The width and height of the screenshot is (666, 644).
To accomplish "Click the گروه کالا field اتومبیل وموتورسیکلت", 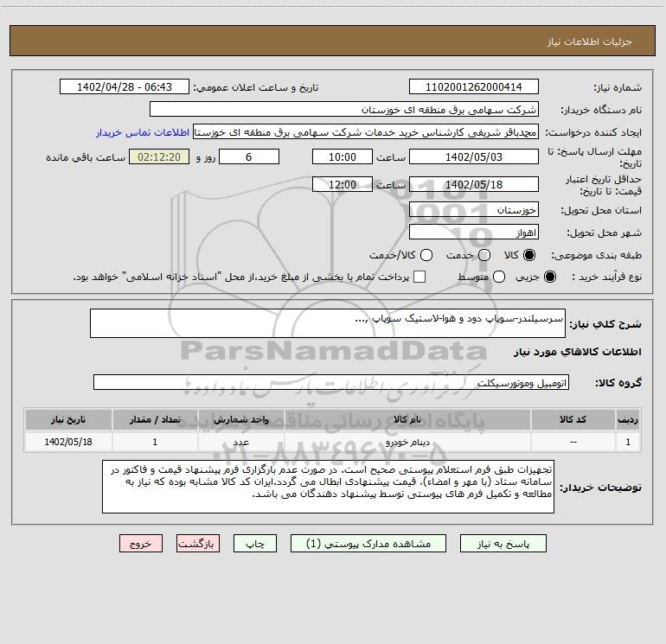I will [331, 382].
